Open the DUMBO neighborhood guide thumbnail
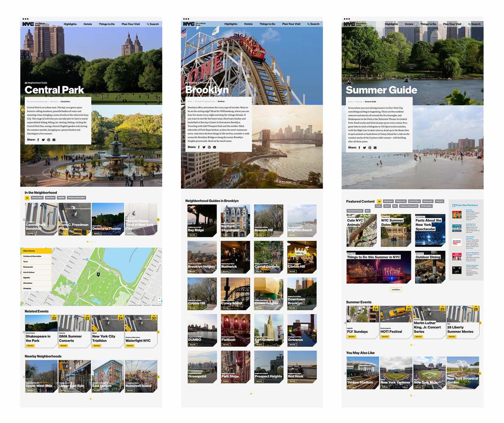 202,331
